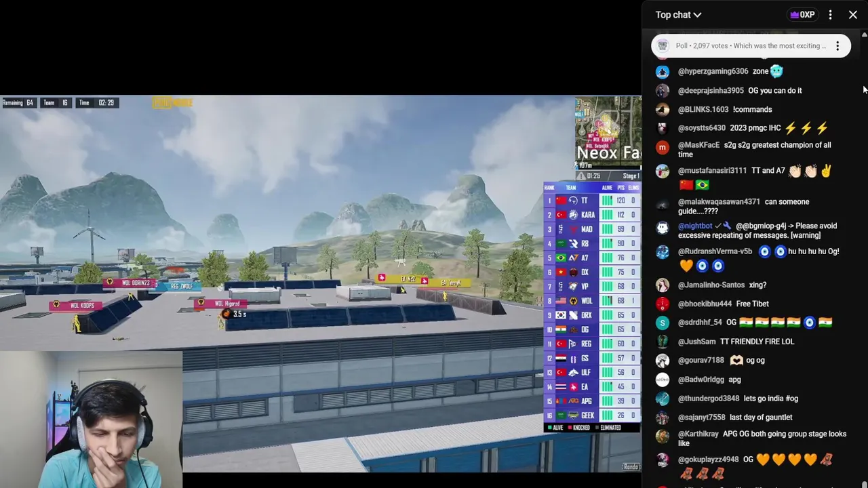Click the KARA row in team rankings

[592, 215]
